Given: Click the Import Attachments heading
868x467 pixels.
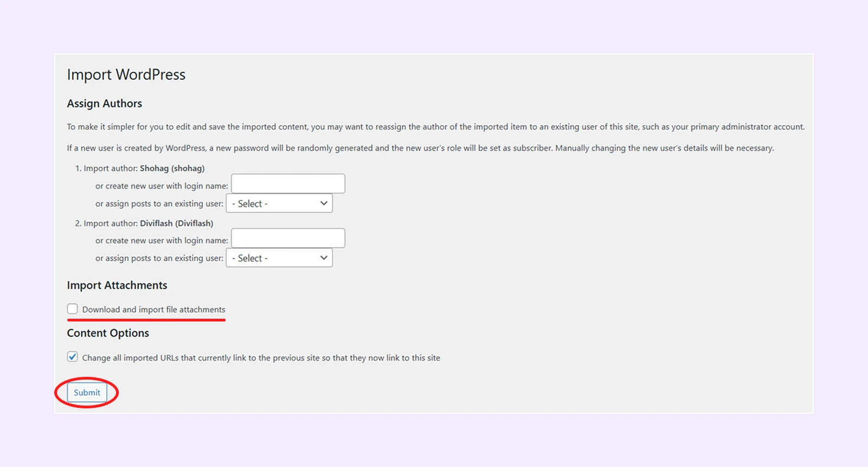Looking at the screenshot, I should 117,286.
